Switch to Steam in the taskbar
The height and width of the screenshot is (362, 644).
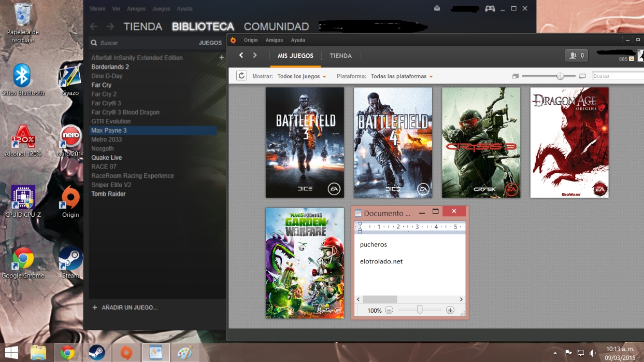coord(97,353)
